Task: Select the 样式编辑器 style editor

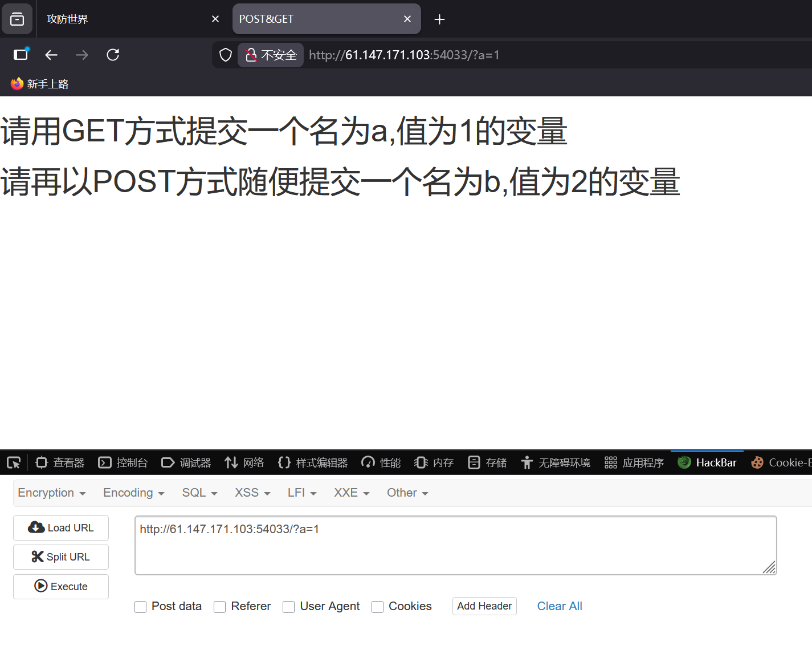Action: [x=312, y=462]
